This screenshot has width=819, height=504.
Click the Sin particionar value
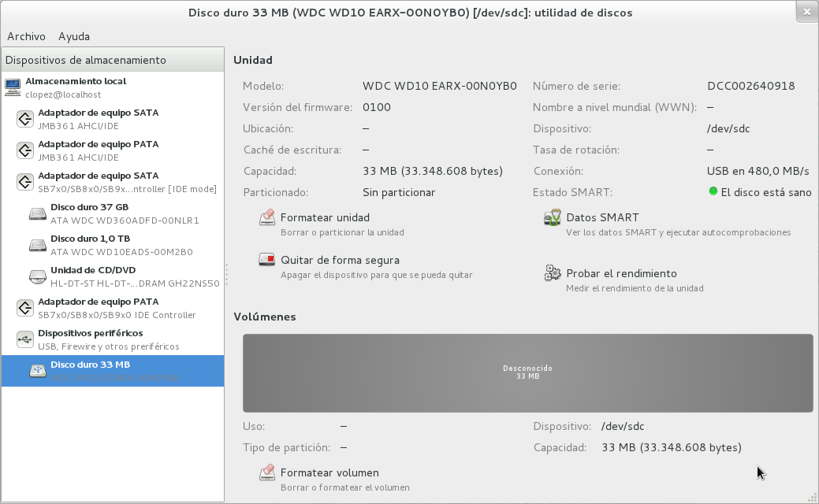coord(399,192)
